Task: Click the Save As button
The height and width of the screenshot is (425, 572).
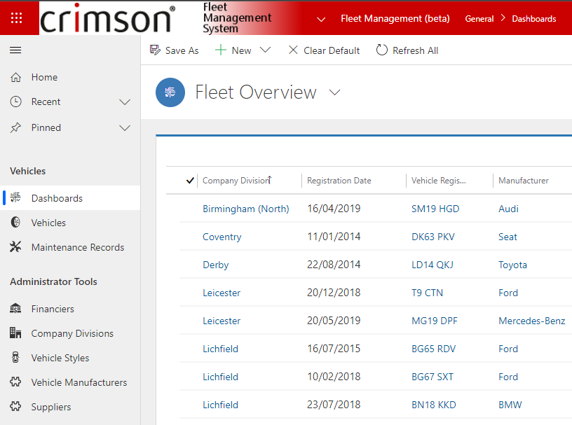Action: click(x=174, y=50)
